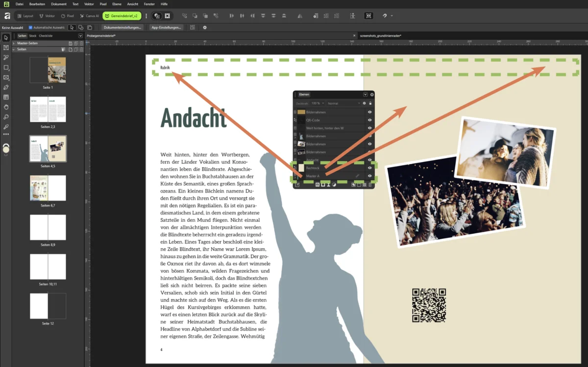The height and width of the screenshot is (367, 588).
Task: Click the adjustment layer icon in Ebenen panel
Action: pyautogui.click(x=334, y=184)
